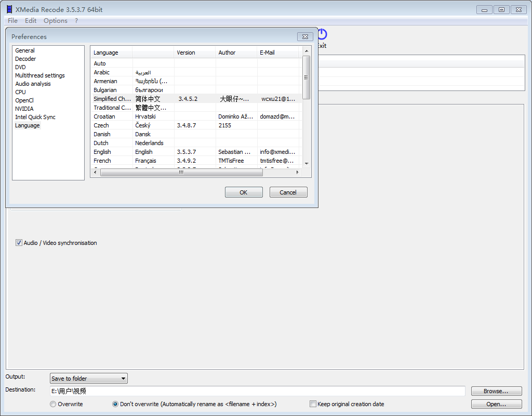Click the horizontal scrollbar right arrow
Viewport: 532px width, 416px height.
pyautogui.click(x=297, y=173)
